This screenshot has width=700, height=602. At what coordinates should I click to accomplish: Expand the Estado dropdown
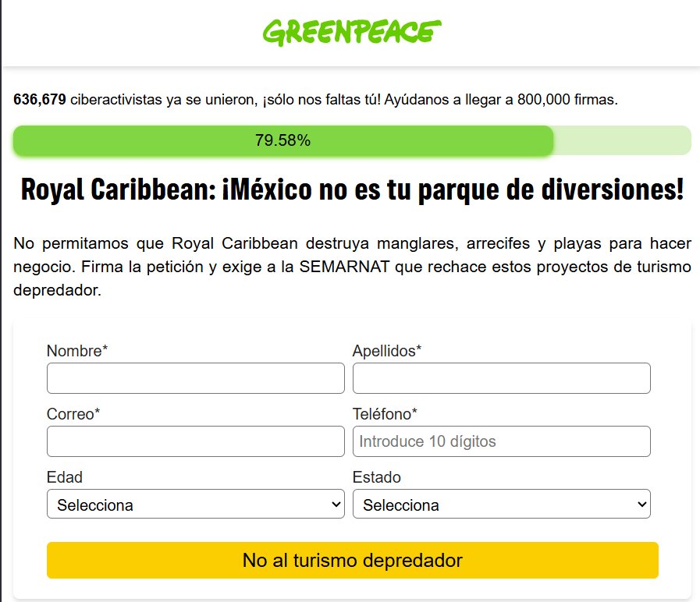(x=501, y=504)
